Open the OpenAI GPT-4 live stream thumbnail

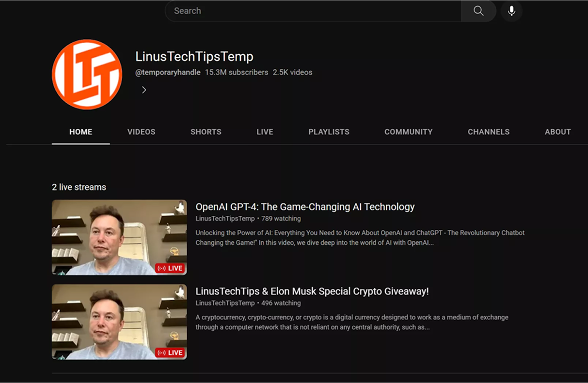point(119,237)
